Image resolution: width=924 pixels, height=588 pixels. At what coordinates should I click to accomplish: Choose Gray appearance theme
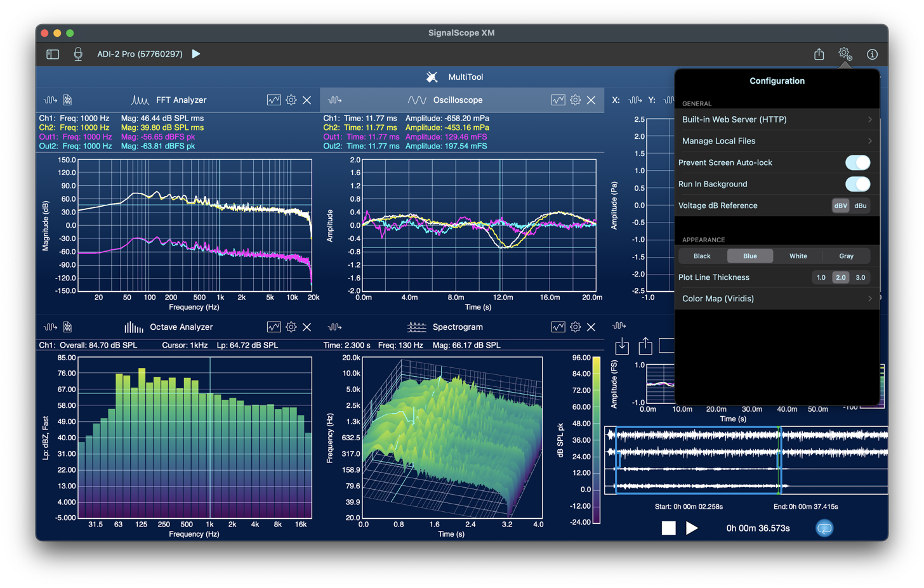pos(847,256)
